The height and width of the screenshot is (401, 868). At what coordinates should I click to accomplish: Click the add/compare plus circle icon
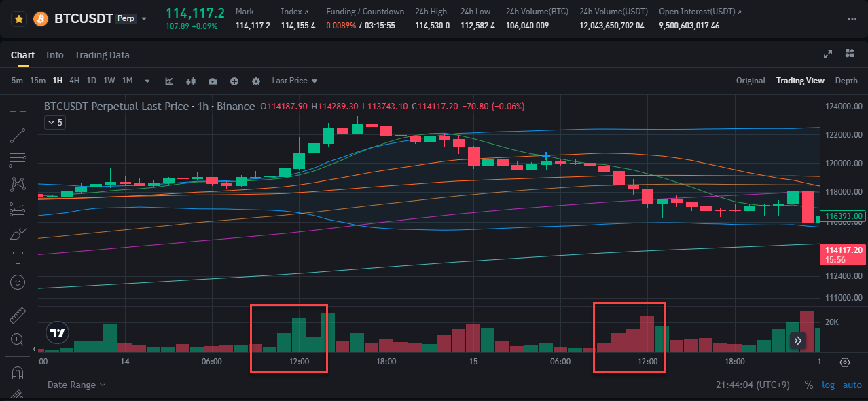click(x=234, y=81)
